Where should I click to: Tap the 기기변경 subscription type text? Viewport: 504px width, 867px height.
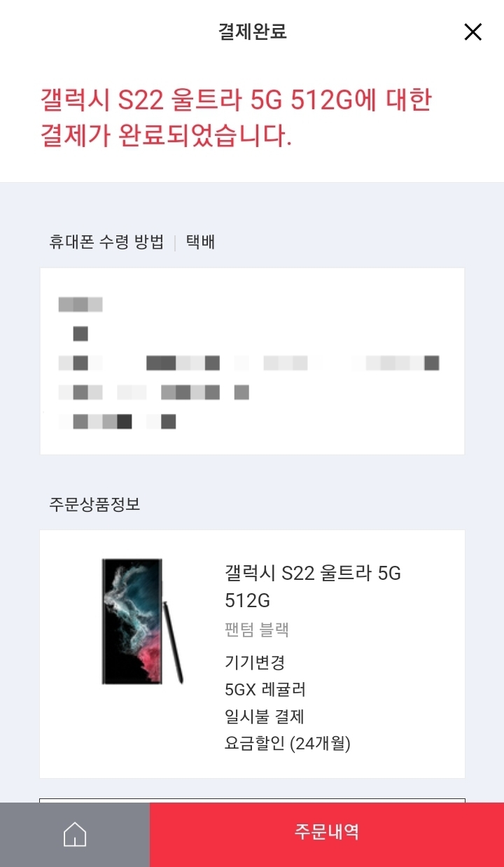click(x=255, y=663)
